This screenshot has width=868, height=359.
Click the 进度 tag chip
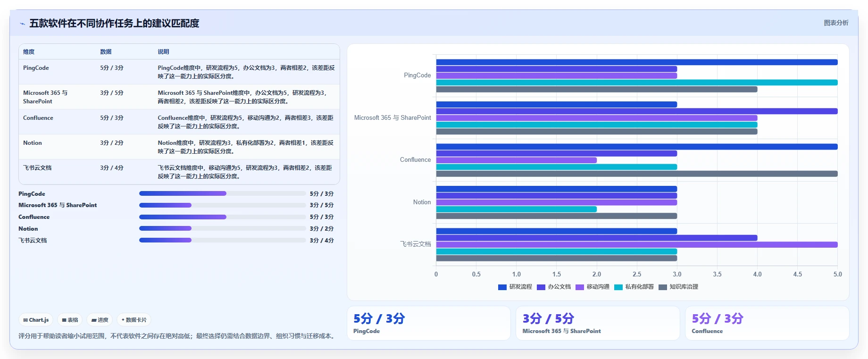click(100, 320)
